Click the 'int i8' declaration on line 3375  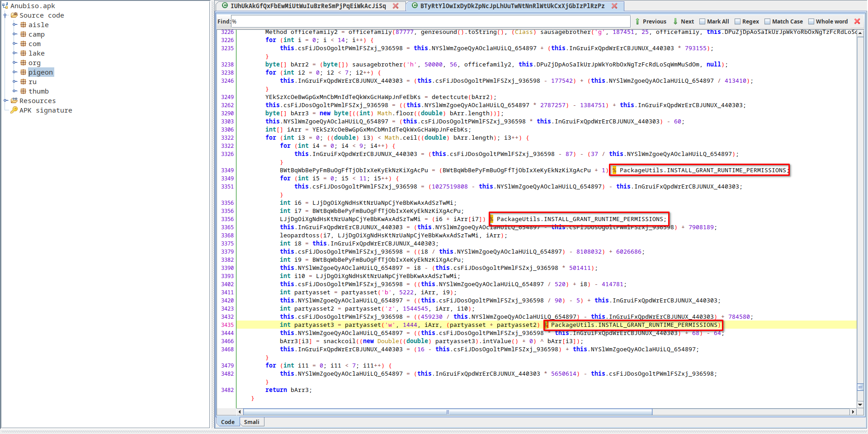click(359, 244)
